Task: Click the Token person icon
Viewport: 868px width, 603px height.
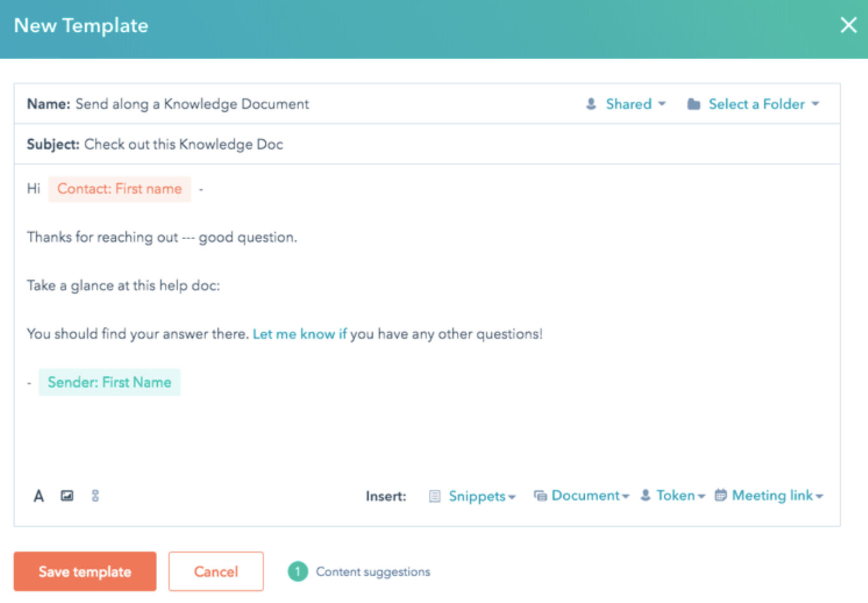Action: click(646, 496)
